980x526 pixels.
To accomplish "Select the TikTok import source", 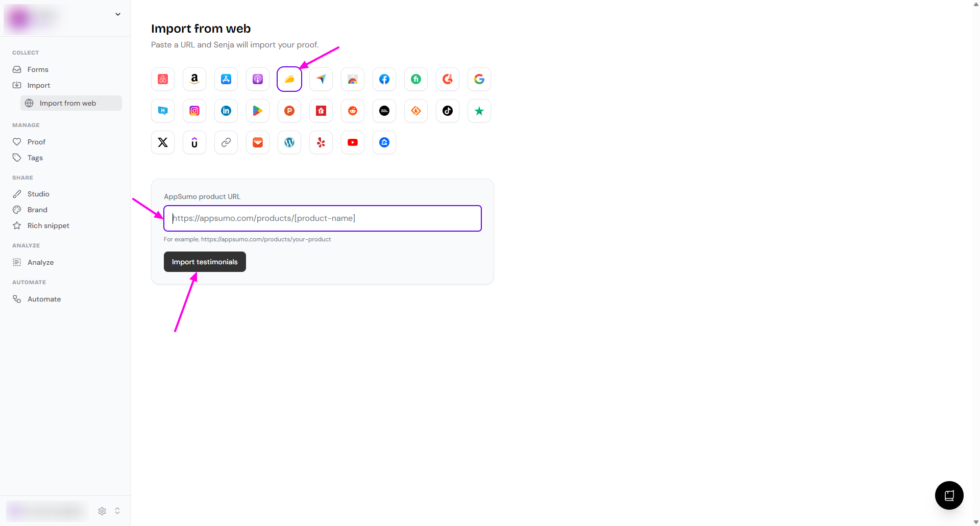I will pyautogui.click(x=448, y=111).
